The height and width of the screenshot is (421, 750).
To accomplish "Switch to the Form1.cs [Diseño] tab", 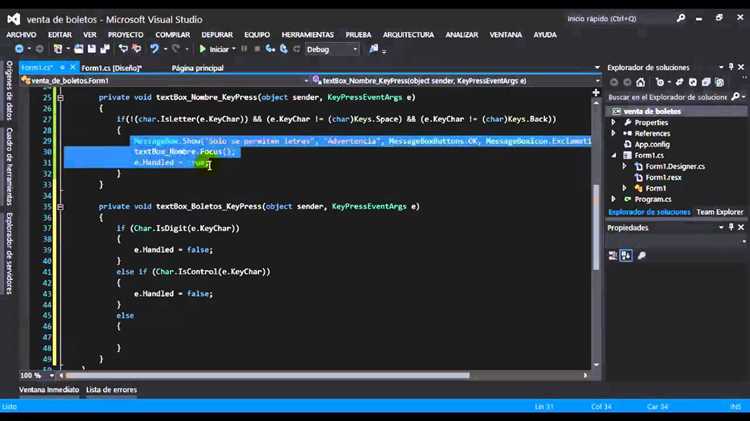I will click(111, 68).
